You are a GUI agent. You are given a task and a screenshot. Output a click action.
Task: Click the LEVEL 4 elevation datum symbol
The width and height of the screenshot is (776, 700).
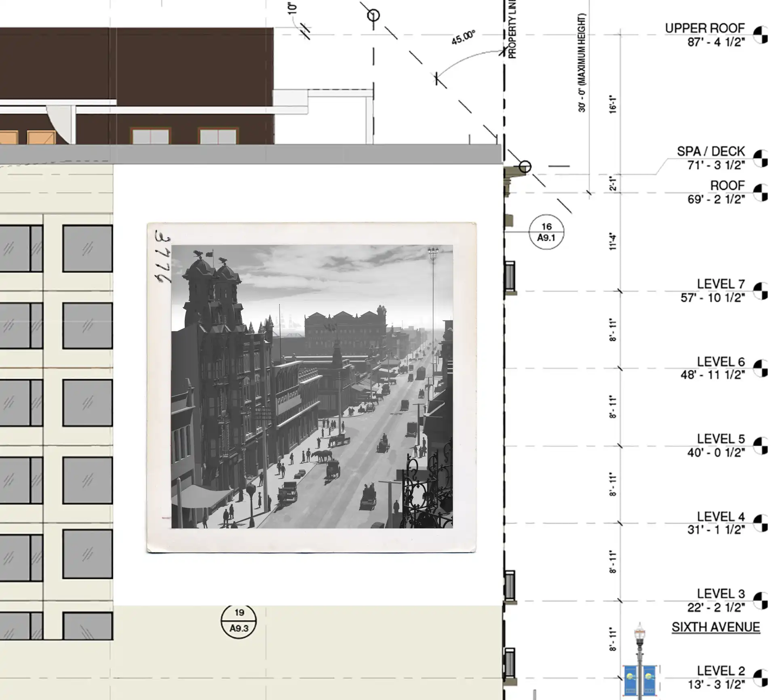pos(761,523)
